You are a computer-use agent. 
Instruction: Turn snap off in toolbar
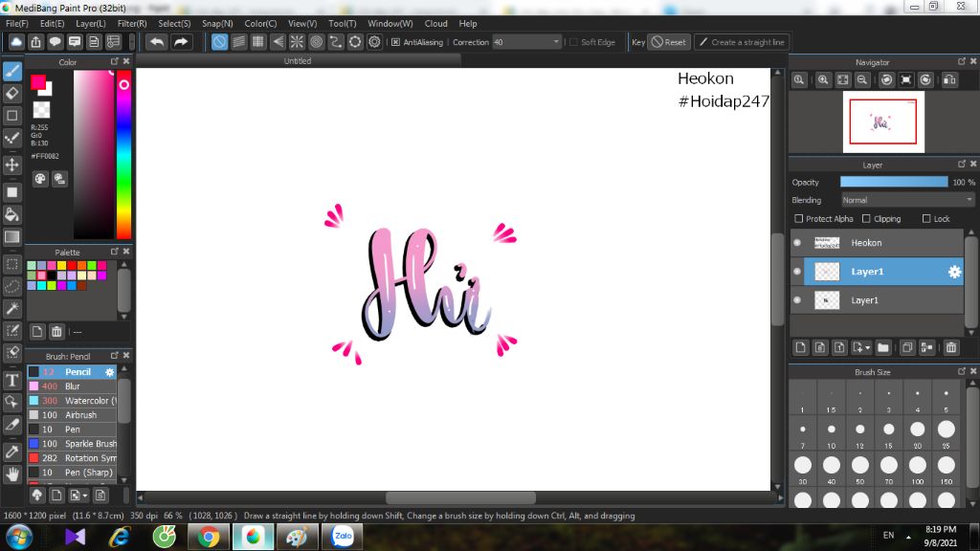219,42
